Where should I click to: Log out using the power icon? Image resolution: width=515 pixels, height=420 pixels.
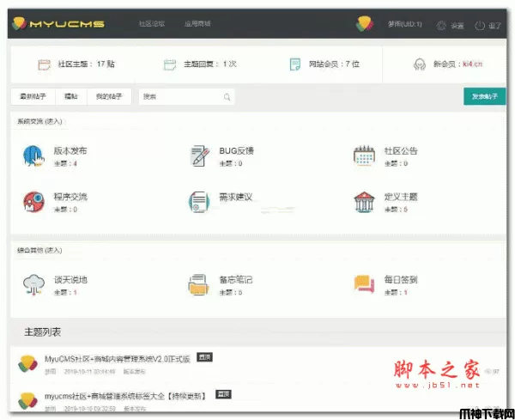[480, 25]
